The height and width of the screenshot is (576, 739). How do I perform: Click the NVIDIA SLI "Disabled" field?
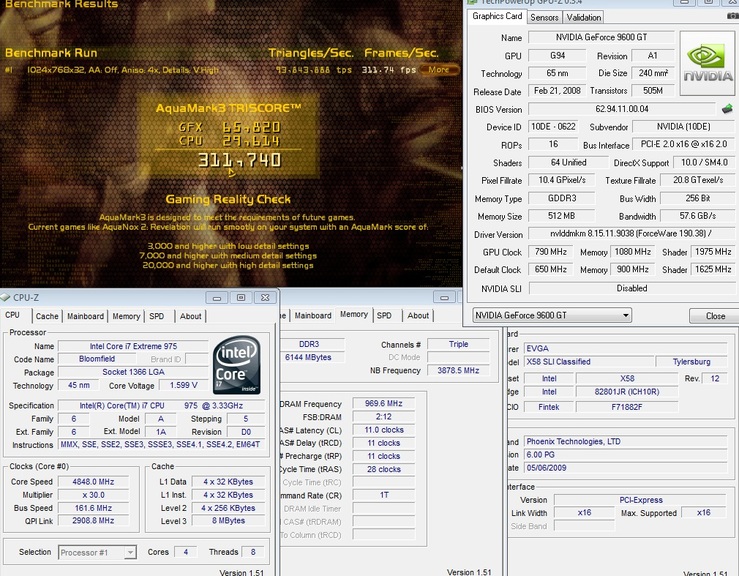click(632, 288)
